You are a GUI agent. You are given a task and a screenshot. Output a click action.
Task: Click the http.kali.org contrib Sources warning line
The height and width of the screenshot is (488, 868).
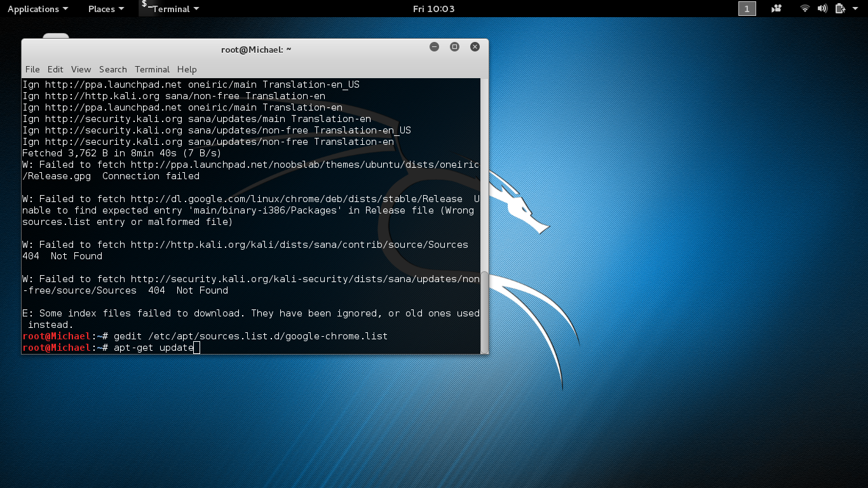[245, 245]
